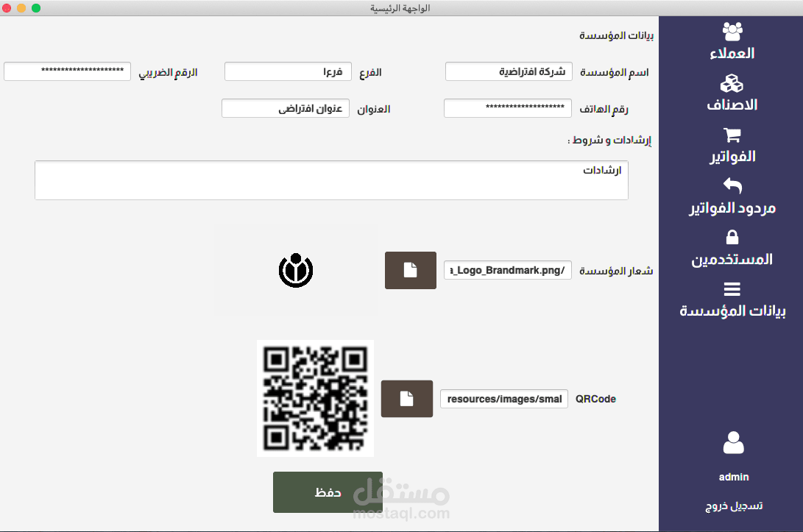Open the بيانات المؤسسة hamburger icon
803x532 pixels.
pos(732,289)
